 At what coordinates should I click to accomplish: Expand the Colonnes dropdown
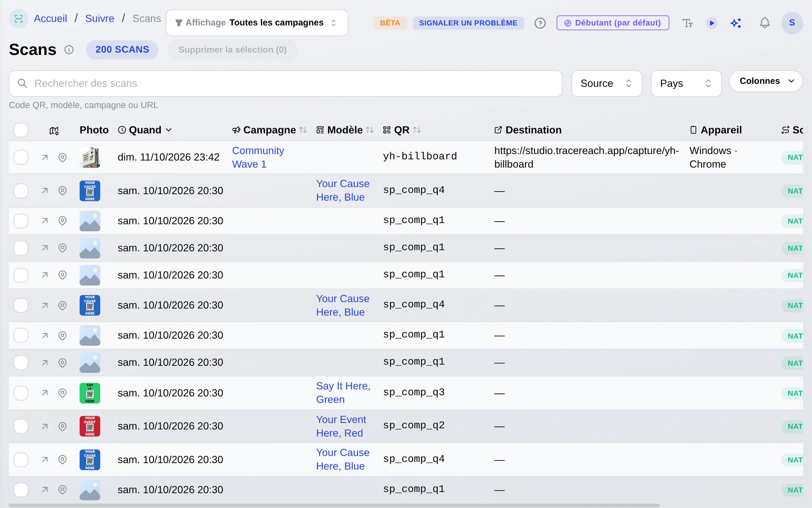point(766,81)
